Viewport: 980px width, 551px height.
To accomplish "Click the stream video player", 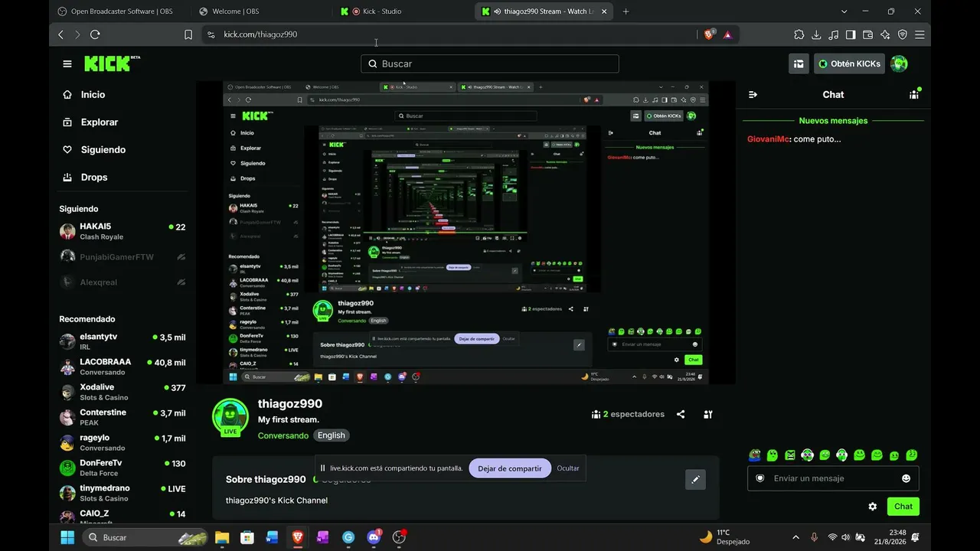I will [x=465, y=233].
